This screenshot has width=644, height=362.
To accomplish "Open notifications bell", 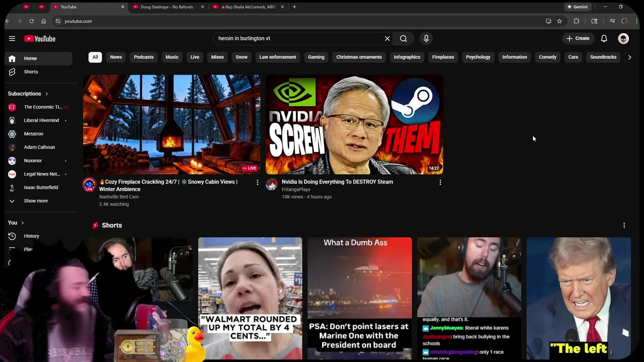I will pyautogui.click(x=604, y=39).
